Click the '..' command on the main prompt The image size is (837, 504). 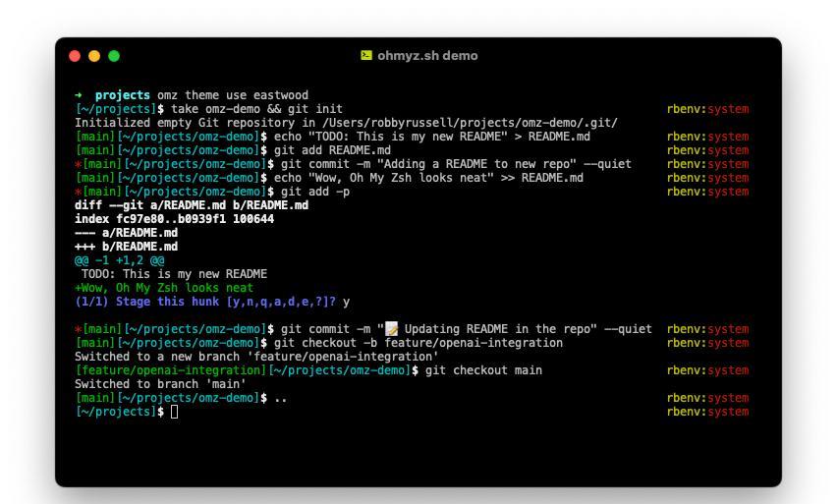pos(281,398)
